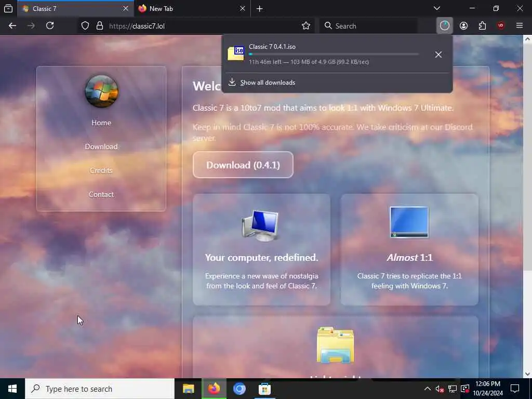Open the downloads progress button
Screen dimensions: 532x399
pos(445,26)
